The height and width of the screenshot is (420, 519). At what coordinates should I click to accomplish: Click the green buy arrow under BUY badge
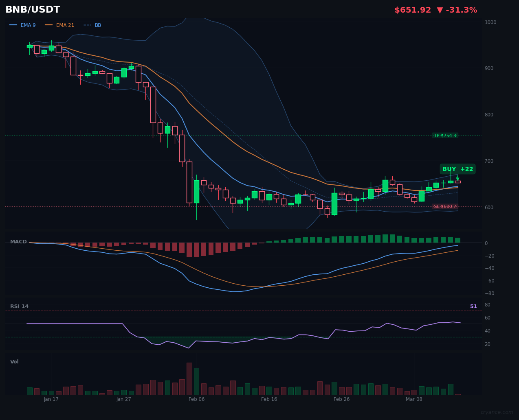(x=458, y=178)
